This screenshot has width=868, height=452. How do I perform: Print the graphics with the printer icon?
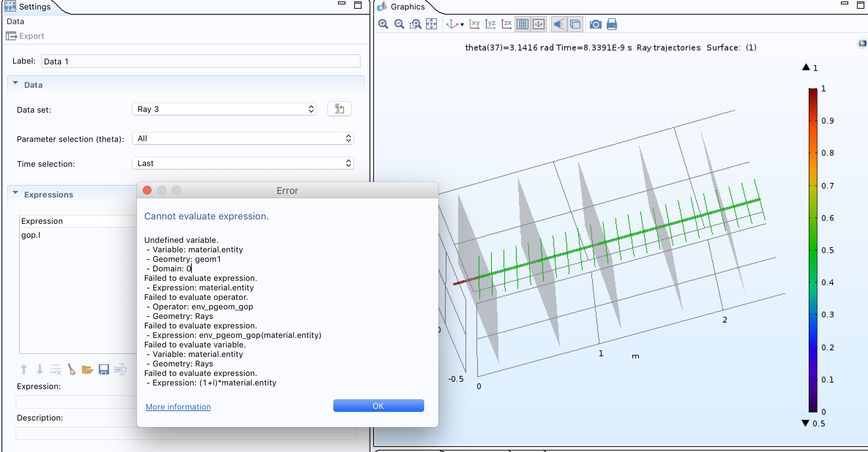coord(611,24)
